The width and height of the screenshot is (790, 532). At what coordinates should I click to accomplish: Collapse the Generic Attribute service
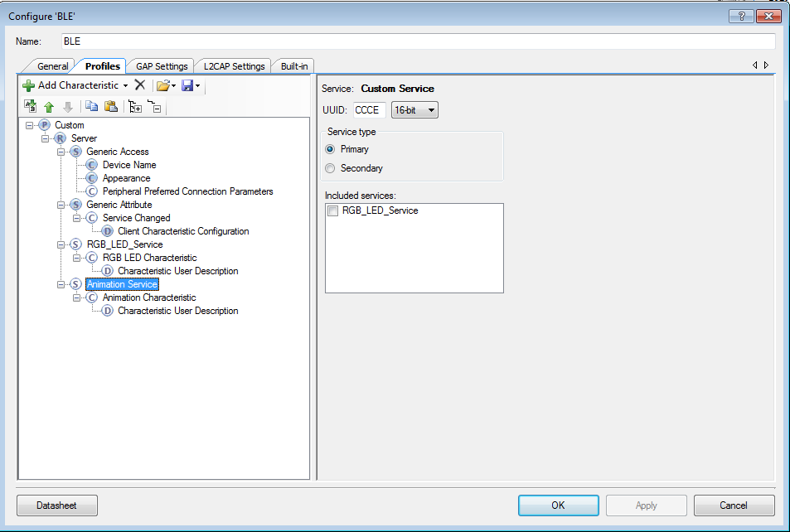point(61,205)
